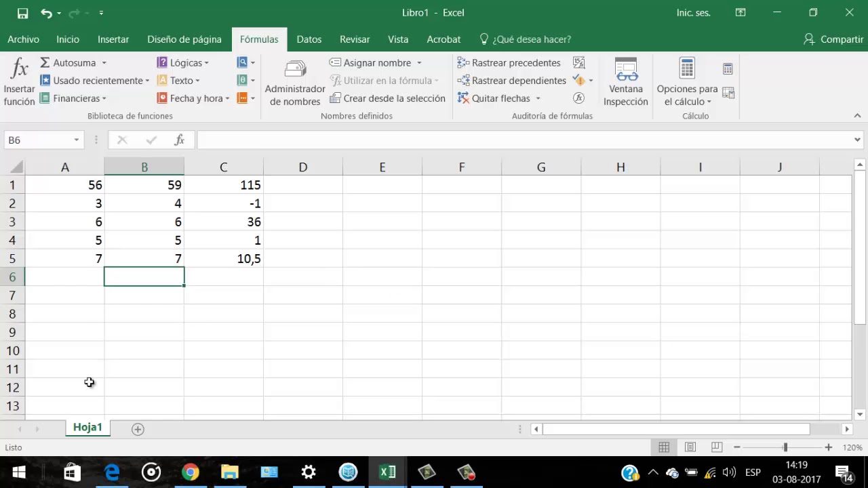Select cell C5 containing 10,5
The image size is (868, 488).
pos(223,258)
